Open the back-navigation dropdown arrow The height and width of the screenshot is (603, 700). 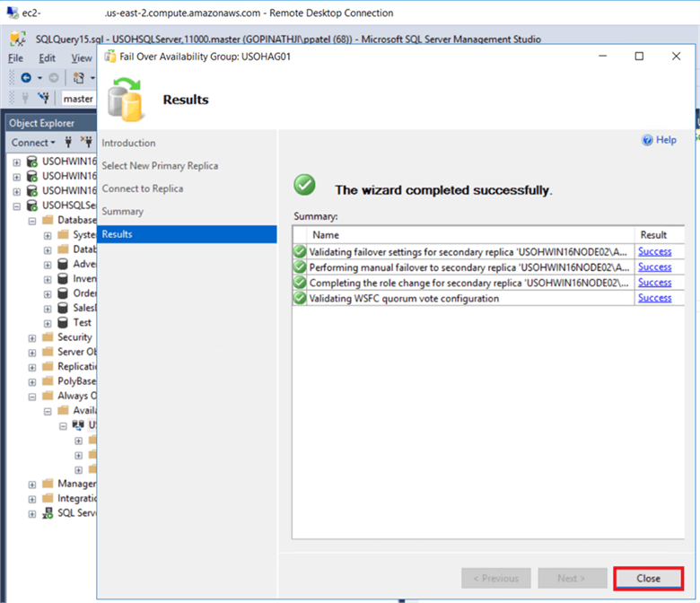[x=39, y=78]
